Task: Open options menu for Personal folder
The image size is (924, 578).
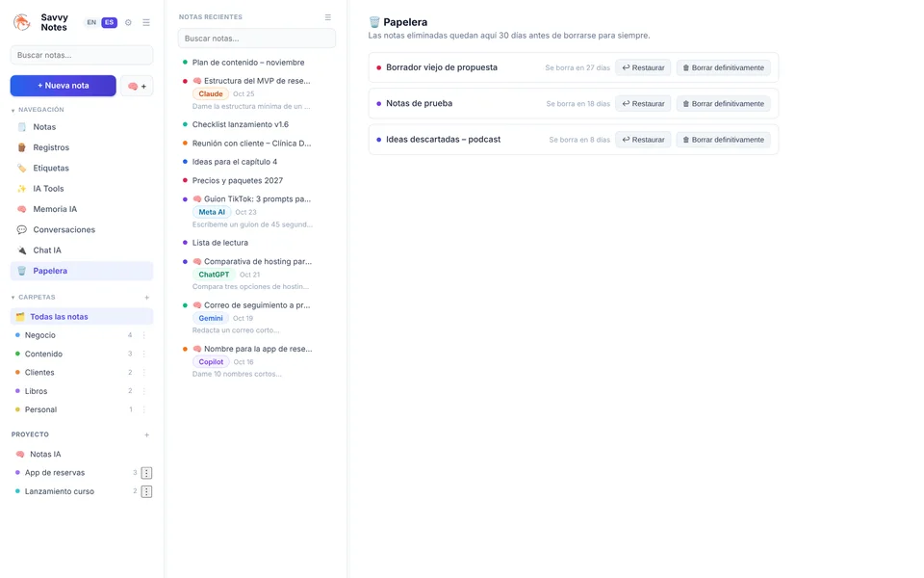Action: 144,409
